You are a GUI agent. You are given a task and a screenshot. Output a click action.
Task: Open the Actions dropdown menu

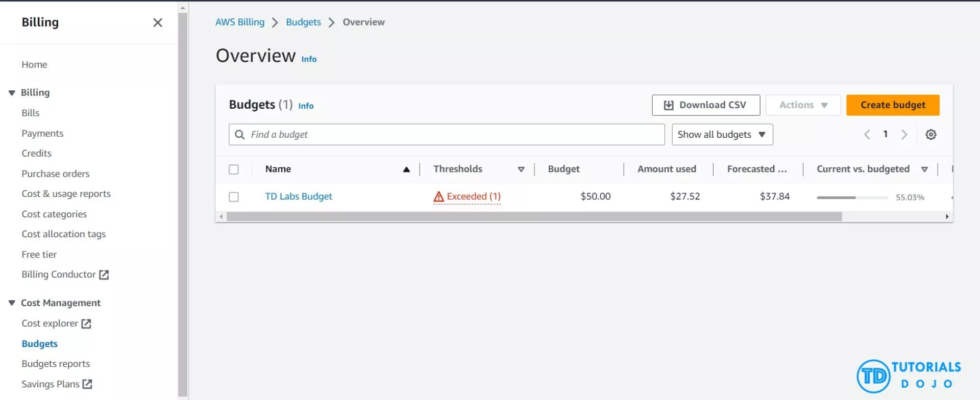(x=803, y=105)
